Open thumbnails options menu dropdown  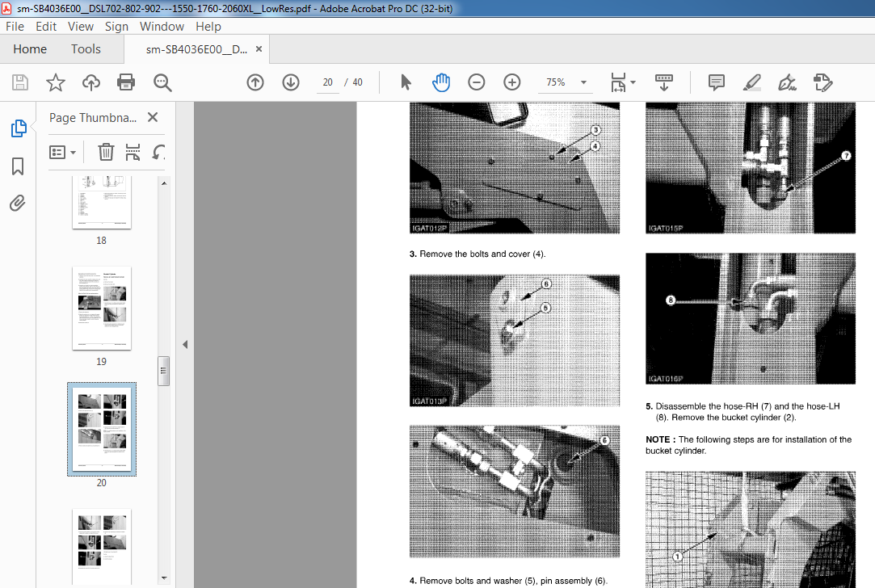click(x=62, y=153)
